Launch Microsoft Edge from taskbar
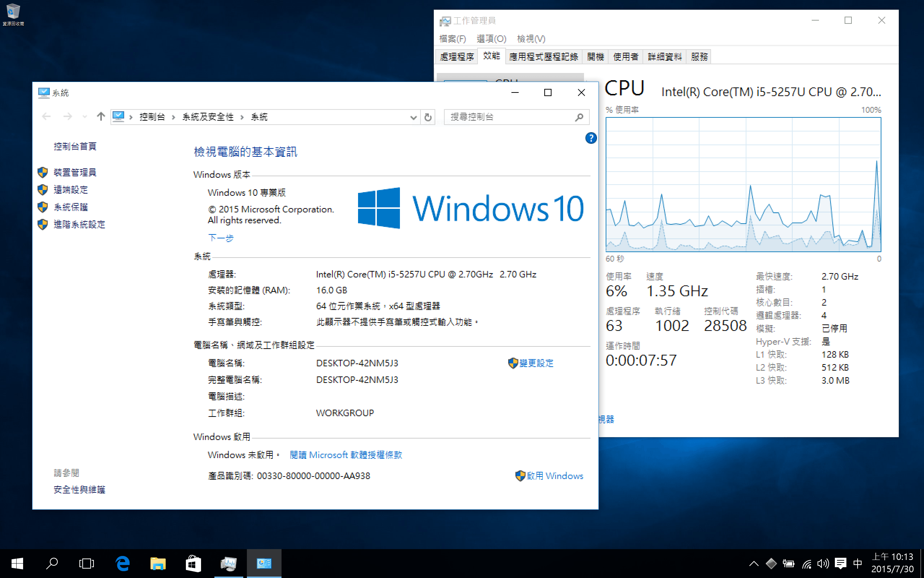This screenshot has width=924, height=578. click(x=123, y=564)
